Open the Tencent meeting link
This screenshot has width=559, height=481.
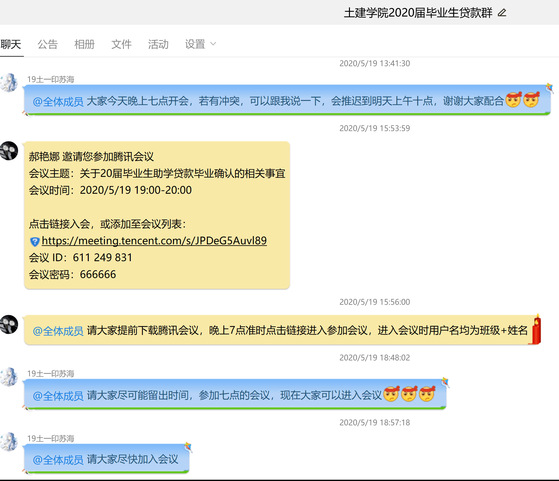154,241
